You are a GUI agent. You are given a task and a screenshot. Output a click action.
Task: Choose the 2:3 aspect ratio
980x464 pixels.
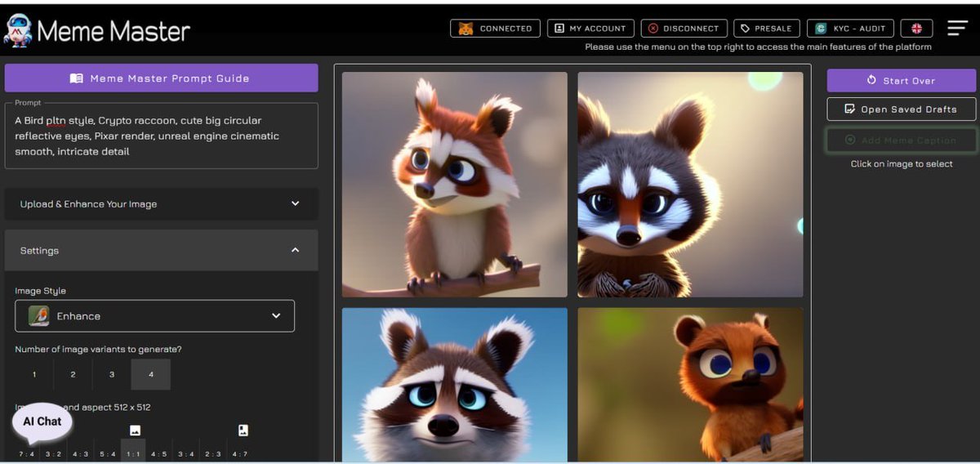(213, 453)
